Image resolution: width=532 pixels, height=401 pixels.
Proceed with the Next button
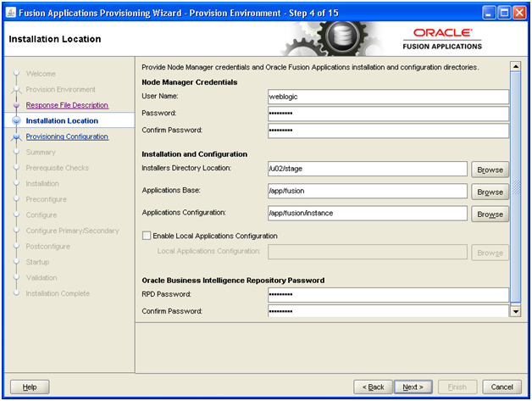[x=413, y=387]
